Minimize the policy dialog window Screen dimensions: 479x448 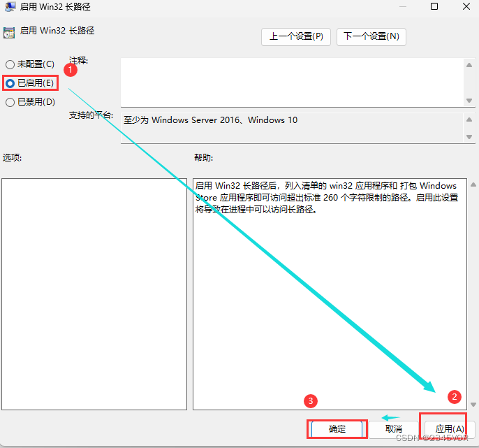[403, 6]
